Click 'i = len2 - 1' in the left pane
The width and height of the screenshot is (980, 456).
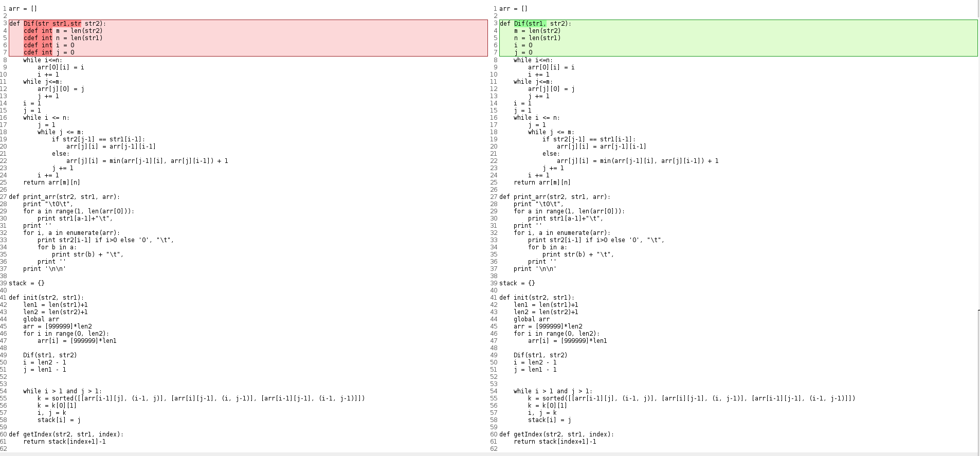pyautogui.click(x=45, y=362)
